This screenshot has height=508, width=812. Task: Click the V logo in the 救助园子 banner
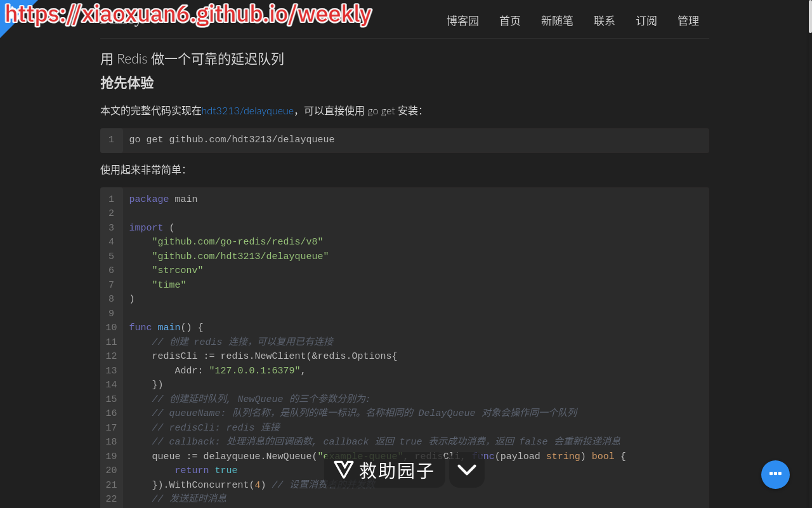click(344, 470)
